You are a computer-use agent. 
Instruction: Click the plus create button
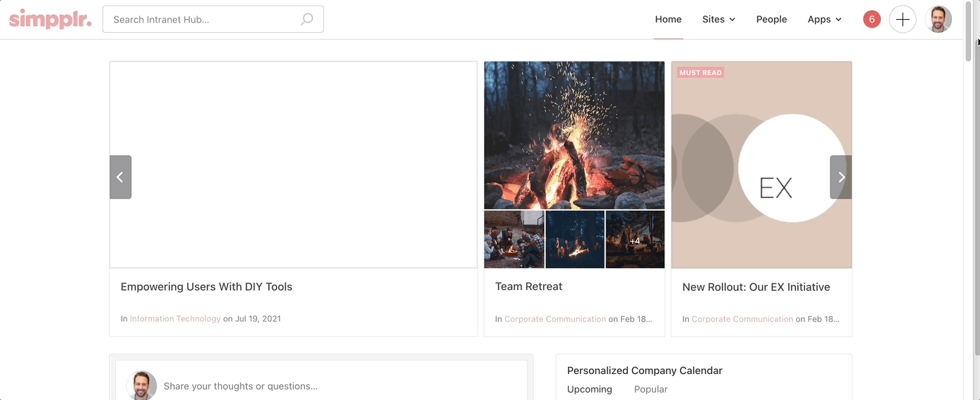902,20
